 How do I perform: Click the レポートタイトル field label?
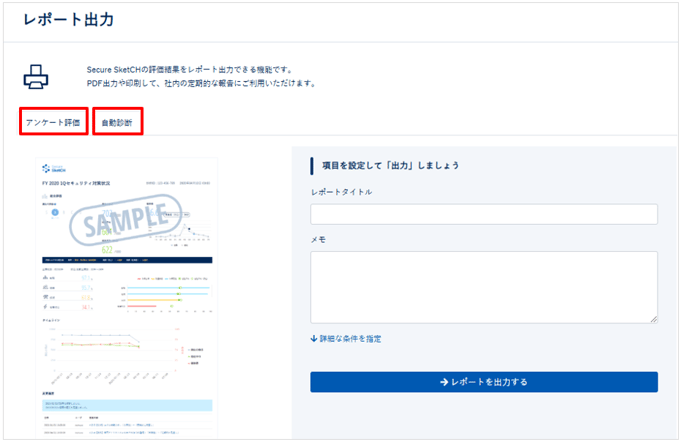coord(341,192)
